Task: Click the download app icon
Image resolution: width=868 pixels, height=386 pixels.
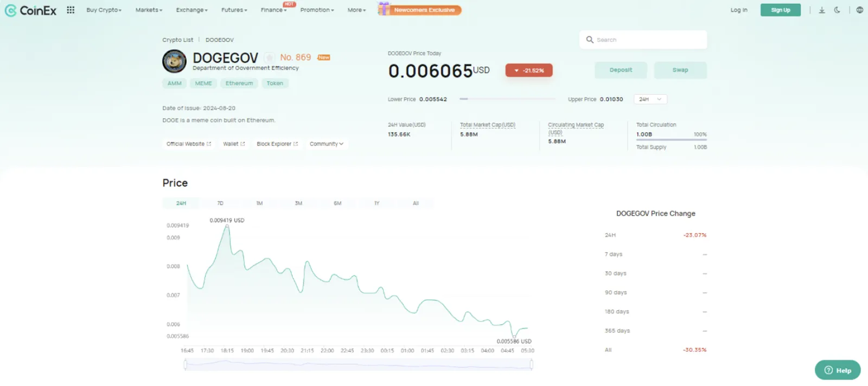Action: pos(822,10)
